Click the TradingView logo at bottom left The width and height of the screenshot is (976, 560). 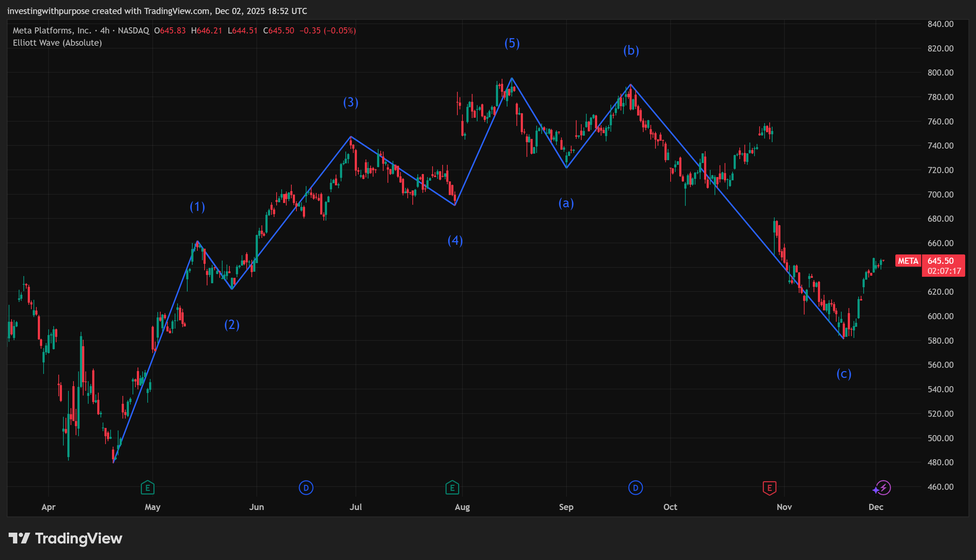(x=66, y=538)
